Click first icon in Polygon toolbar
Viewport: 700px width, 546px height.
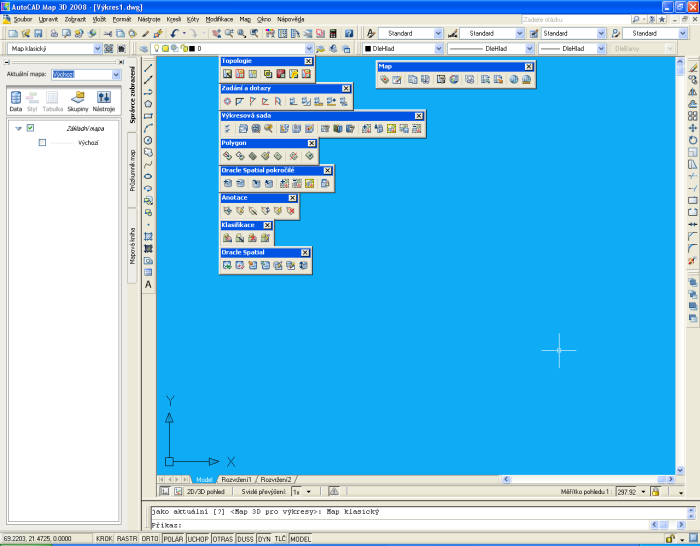[x=227, y=156]
